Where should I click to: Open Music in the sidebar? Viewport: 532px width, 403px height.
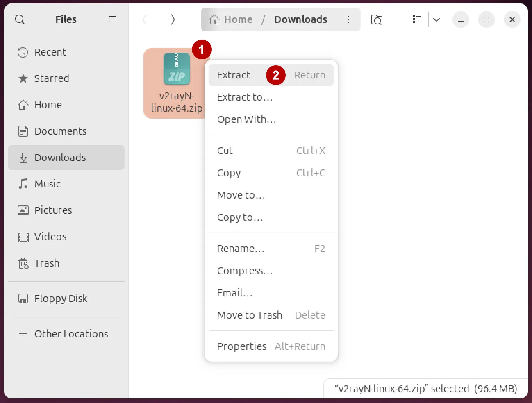coord(66,184)
